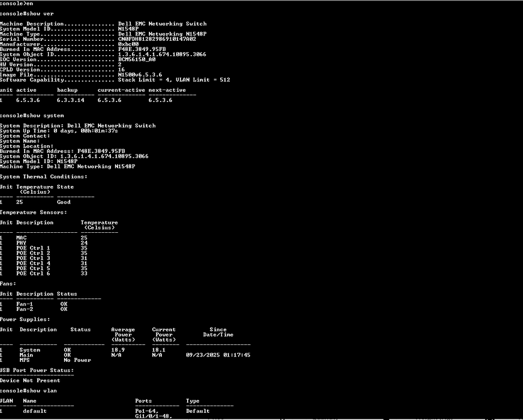Click the "System Location:" line
This screenshot has height=420, width=523.
26,146
